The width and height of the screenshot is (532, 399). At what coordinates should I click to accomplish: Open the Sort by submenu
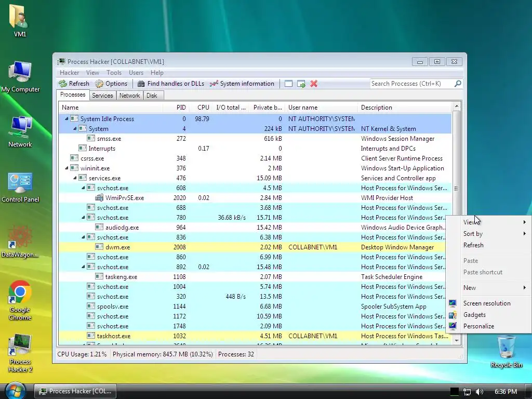489,233
